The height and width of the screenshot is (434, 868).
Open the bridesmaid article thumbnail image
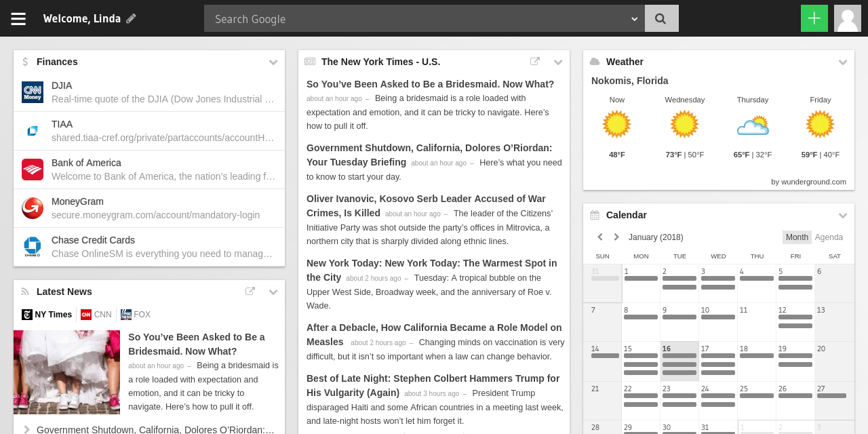click(66, 372)
